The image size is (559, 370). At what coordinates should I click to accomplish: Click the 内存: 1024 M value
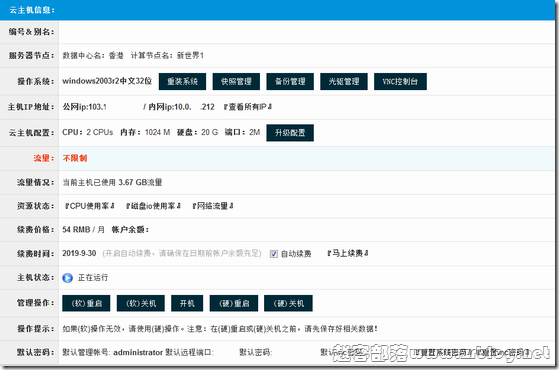point(145,132)
